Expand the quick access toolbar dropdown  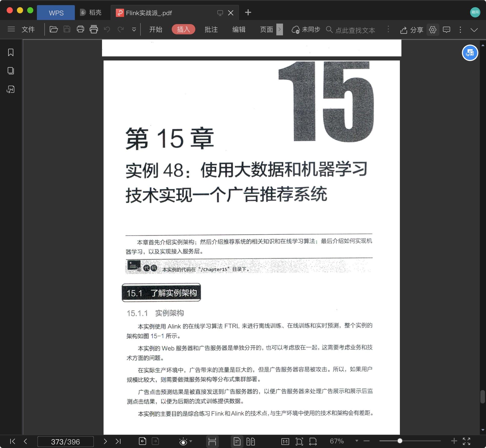click(134, 30)
